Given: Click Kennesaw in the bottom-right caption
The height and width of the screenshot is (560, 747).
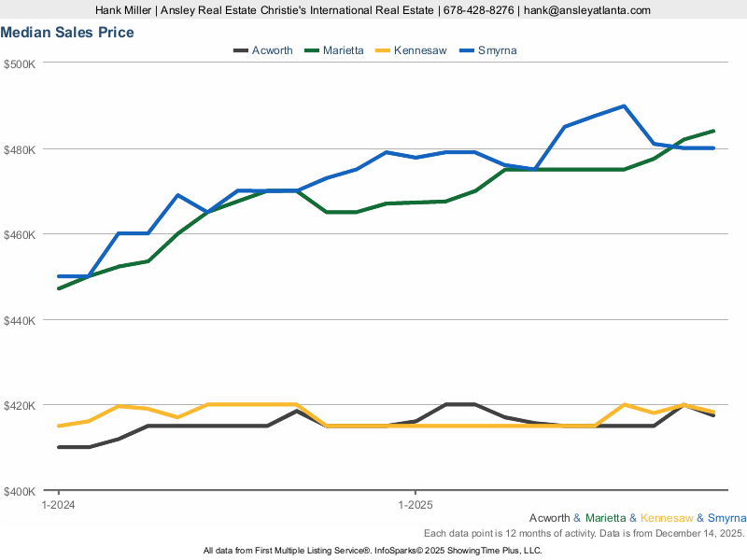Looking at the screenshot, I should tap(667, 518).
